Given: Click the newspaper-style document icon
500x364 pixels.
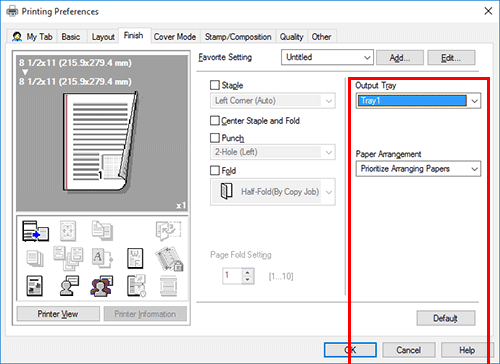Looking at the screenshot, I should pos(35,286).
